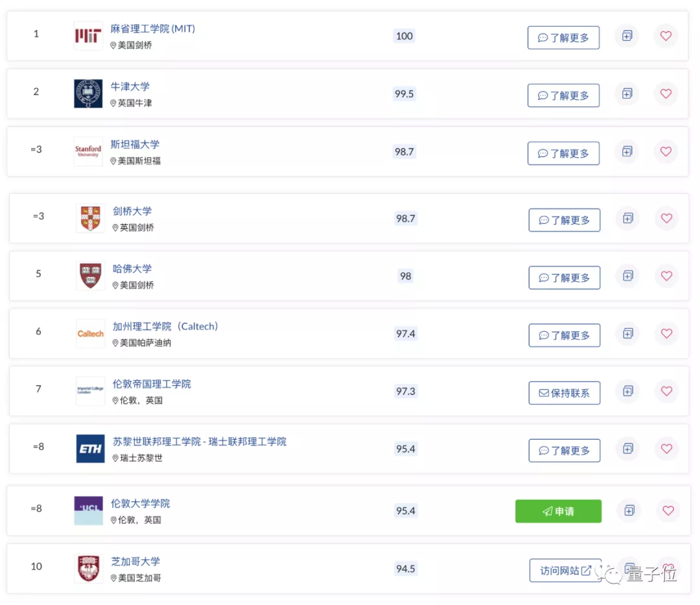The height and width of the screenshot is (605, 700).
Task: Like Harvard University using heart icon
Action: click(x=666, y=276)
